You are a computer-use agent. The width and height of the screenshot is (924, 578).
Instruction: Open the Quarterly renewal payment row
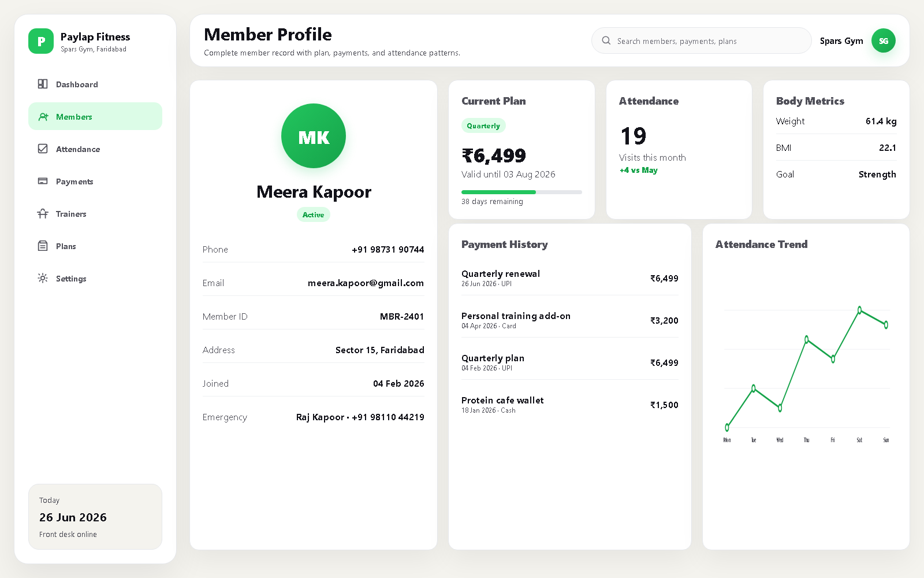[570, 278]
